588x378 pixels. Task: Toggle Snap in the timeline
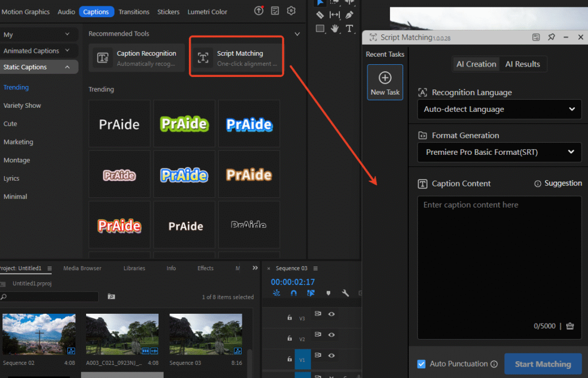[293, 293]
